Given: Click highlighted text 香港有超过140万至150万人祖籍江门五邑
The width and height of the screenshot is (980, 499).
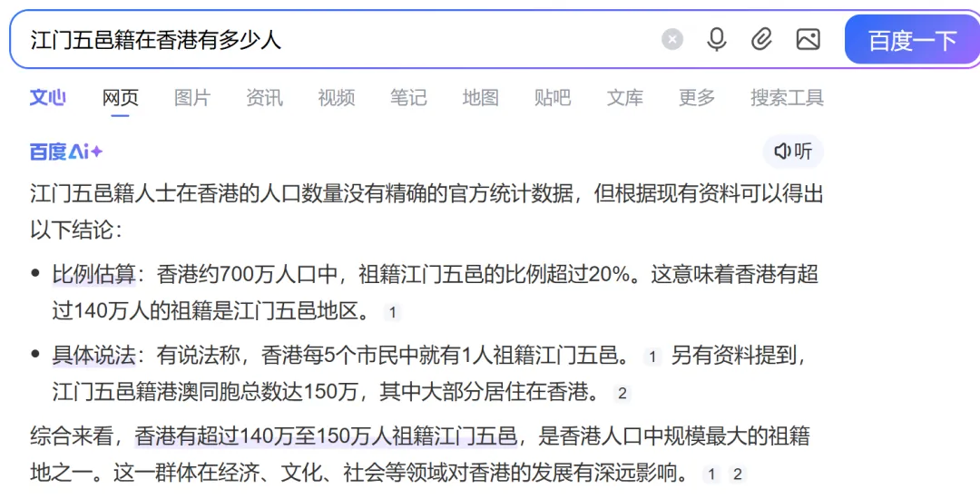Looking at the screenshot, I should click(326, 435).
